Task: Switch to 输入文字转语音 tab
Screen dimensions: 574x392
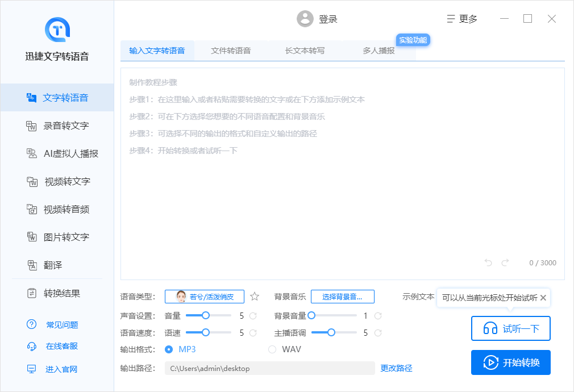Action: [157, 51]
